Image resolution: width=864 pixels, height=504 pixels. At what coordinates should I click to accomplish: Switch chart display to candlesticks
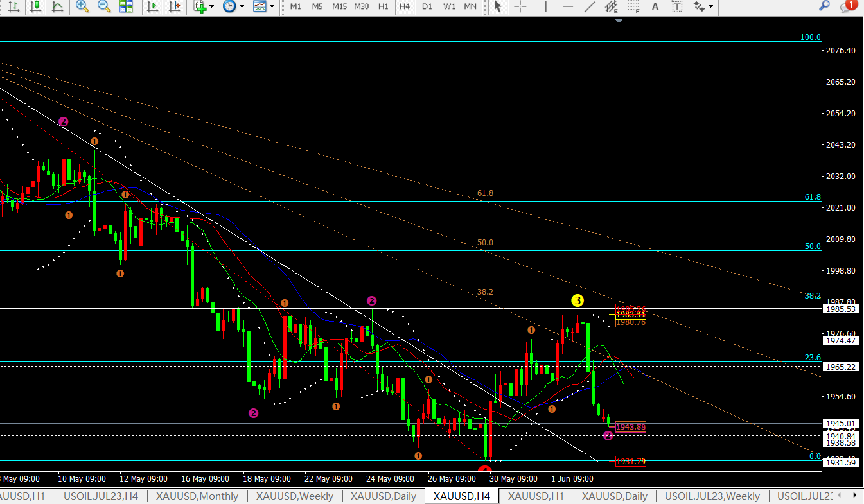coord(36,6)
